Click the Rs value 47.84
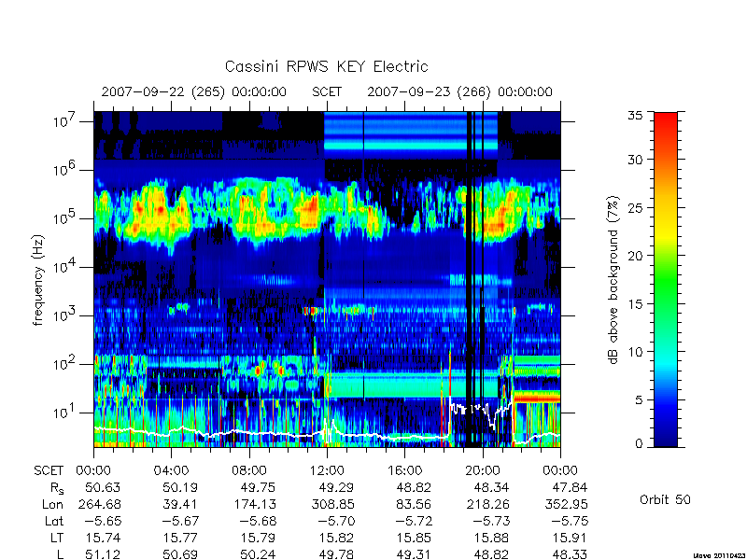 (x=569, y=487)
